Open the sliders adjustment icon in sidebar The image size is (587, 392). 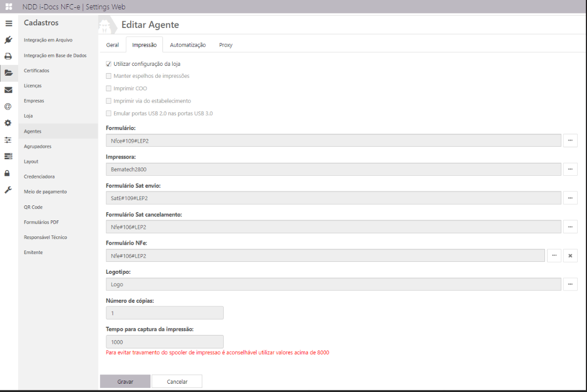(8, 140)
